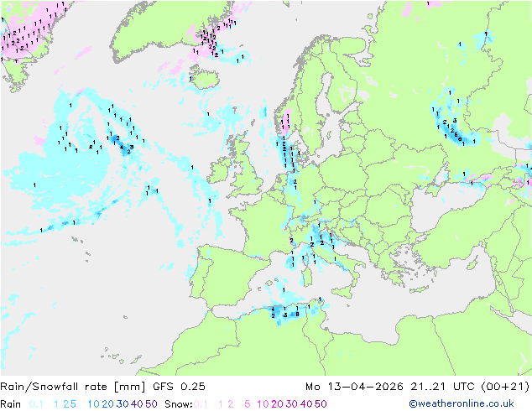Select the date text 'Mo 13-04-2026'

click(354, 387)
